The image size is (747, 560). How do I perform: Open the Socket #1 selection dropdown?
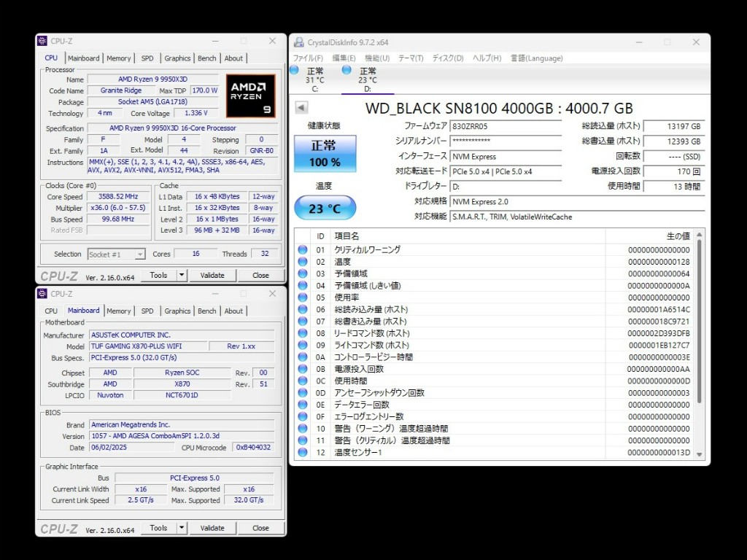(115, 254)
